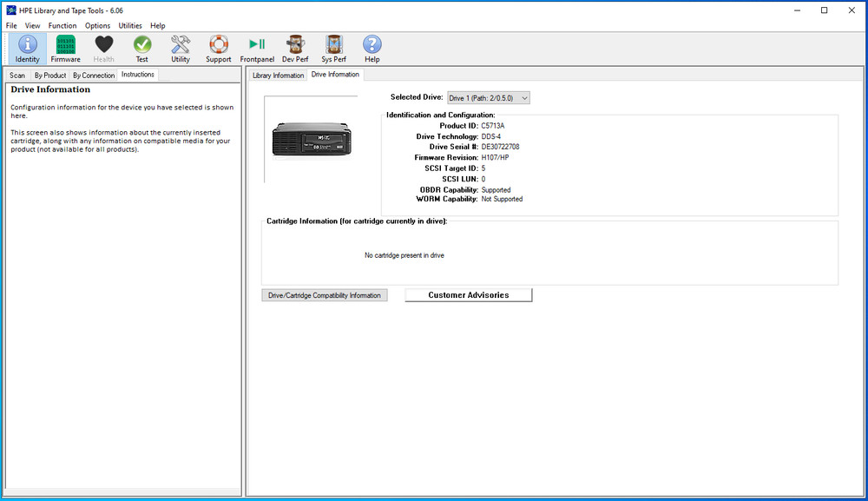This screenshot has width=868, height=501.
Task: Open the Firmware update tool
Action: tap(65, 48)
